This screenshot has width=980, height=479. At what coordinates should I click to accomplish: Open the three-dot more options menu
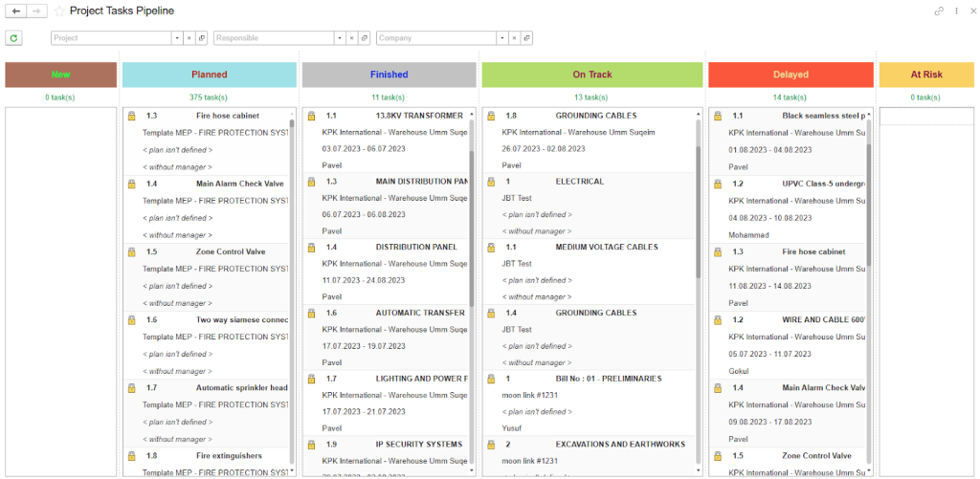click(x=957, y=11)
